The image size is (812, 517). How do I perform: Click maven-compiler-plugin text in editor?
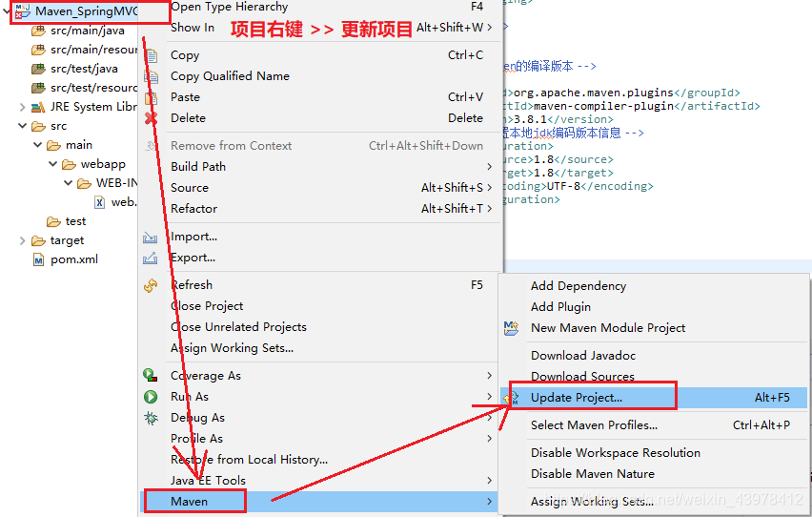point(603,106)
